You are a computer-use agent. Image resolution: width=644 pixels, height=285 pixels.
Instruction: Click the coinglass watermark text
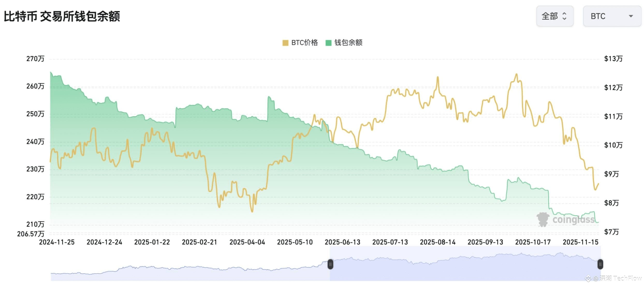point(573,220)
